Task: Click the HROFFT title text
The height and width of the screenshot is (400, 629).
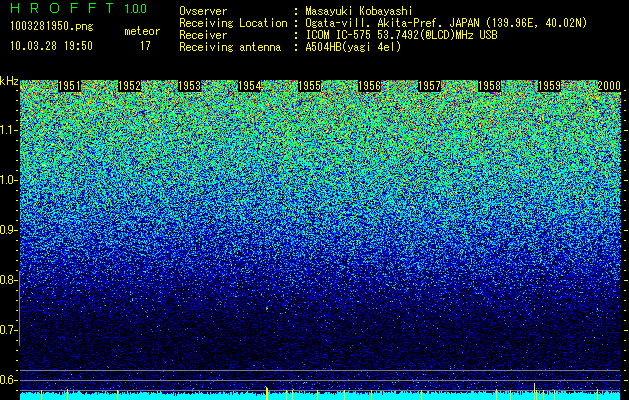Action: point(63,8)
